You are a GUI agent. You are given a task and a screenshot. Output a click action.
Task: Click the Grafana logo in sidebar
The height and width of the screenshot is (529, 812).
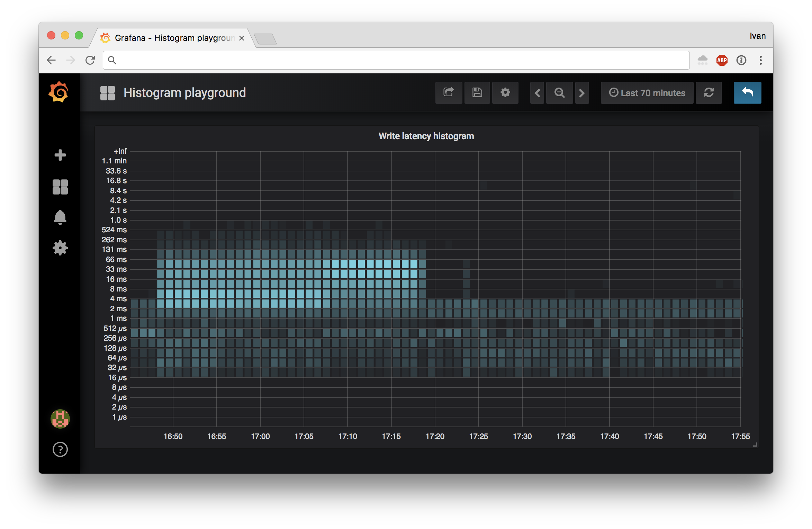click(58, 92)
